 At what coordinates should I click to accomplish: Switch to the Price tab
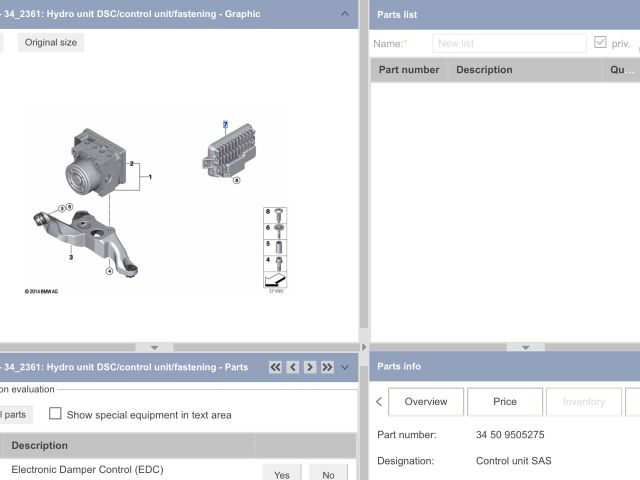[505, 401]
